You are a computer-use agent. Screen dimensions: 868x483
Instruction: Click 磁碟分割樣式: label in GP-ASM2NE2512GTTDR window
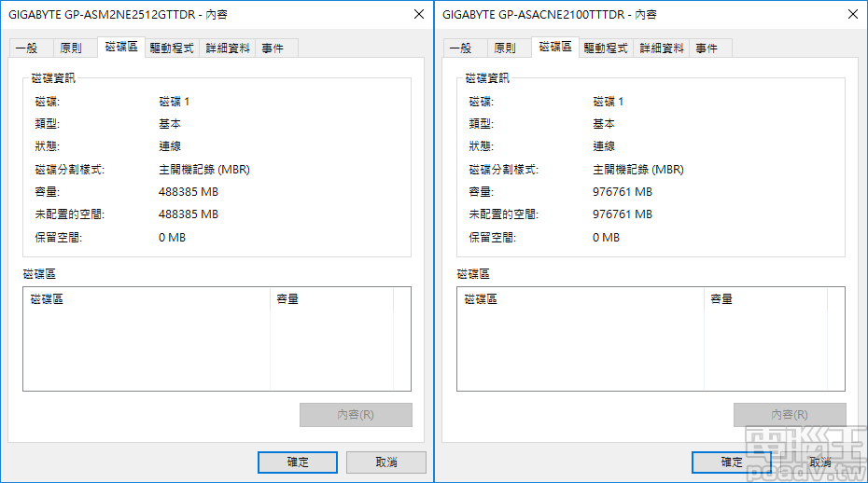click(x=70, y=170)
